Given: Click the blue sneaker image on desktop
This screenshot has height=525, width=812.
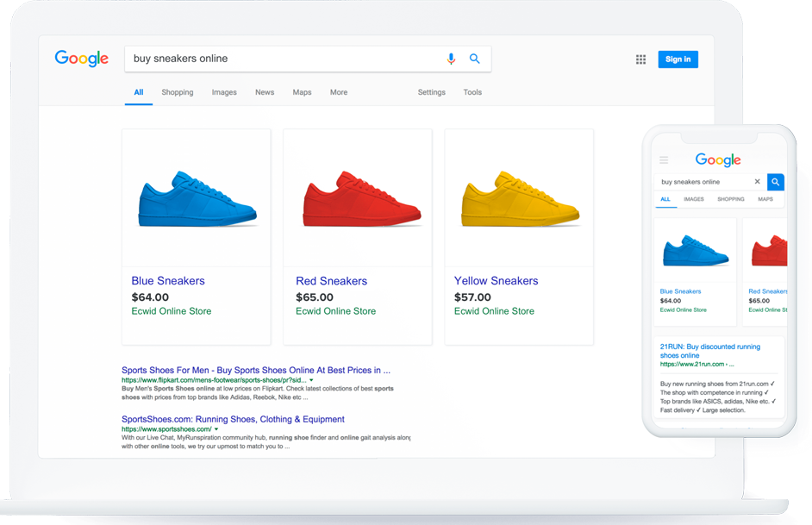Looking at the screenshot, I should point(197,199).
